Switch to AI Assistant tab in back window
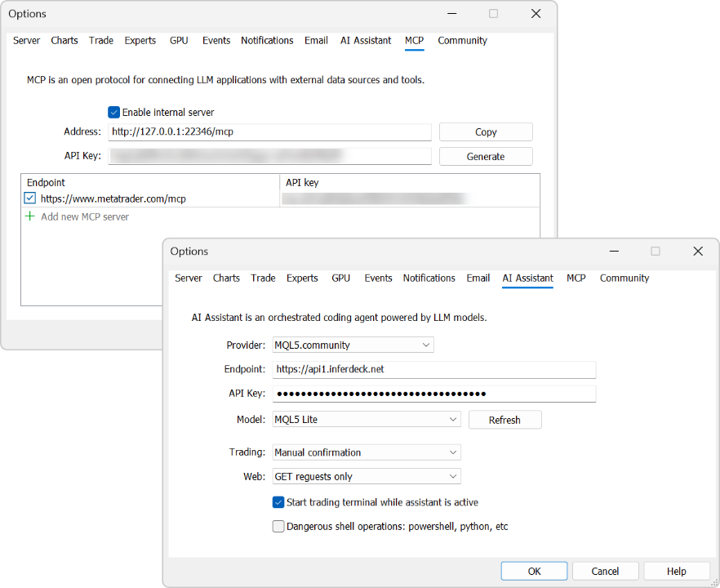720x588 pixels. coord(366,41)
